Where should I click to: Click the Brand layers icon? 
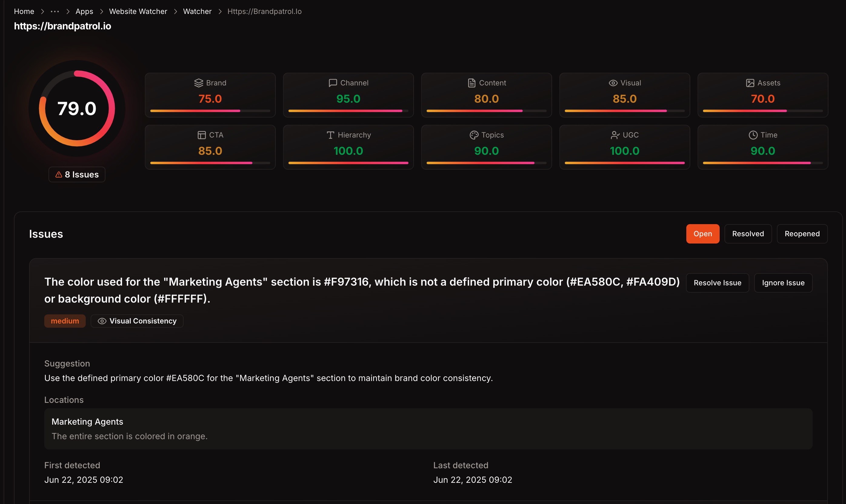(x=198, y=83)
